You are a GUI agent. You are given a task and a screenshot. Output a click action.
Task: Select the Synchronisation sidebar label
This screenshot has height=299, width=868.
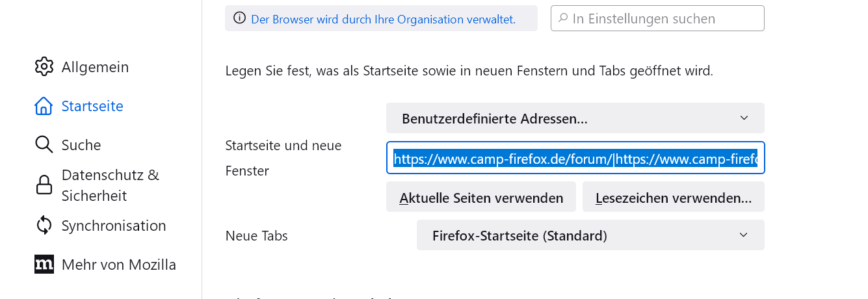(x=114, y=226)
